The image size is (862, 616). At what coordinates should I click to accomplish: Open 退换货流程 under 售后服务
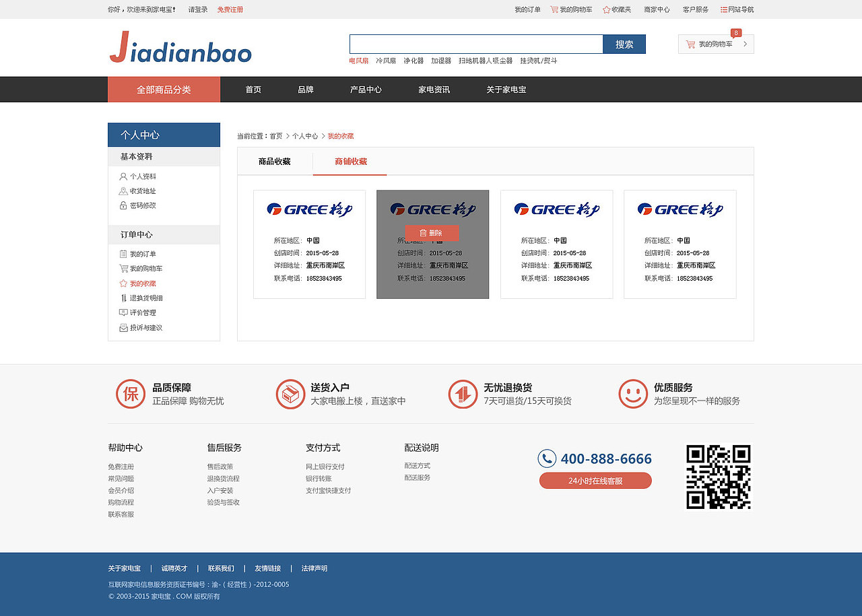pos(224,479)
